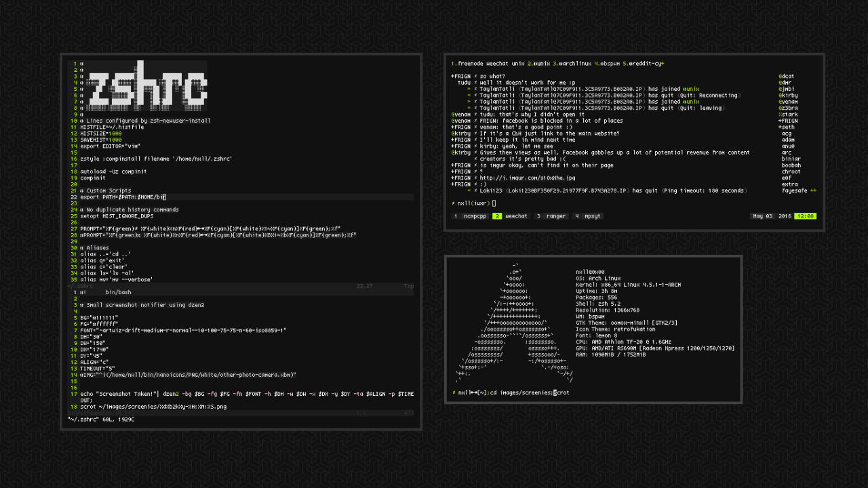
Task: Click the BG="#111111" line in the script
Action: pyautogui.click(x=99, y=317)
